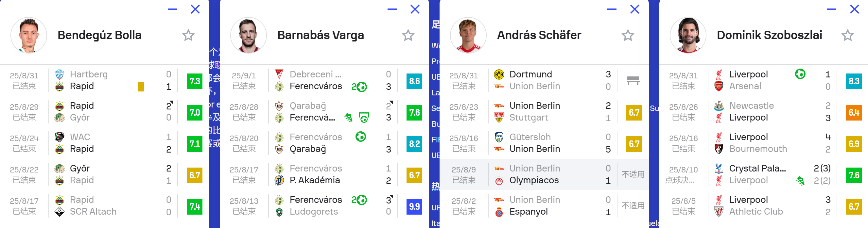868x228 pixels.
Task: Open Barnabás Varga's name link
Action: click(321, 35)
